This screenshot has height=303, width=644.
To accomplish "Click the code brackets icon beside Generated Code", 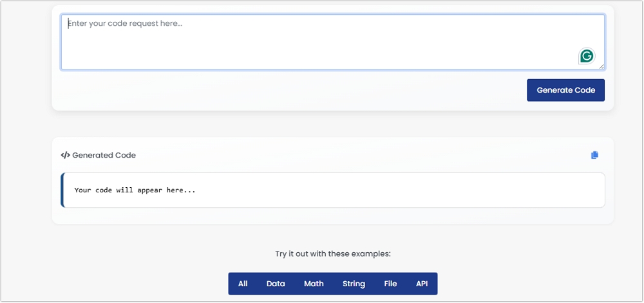I will (x=65, y=155).
